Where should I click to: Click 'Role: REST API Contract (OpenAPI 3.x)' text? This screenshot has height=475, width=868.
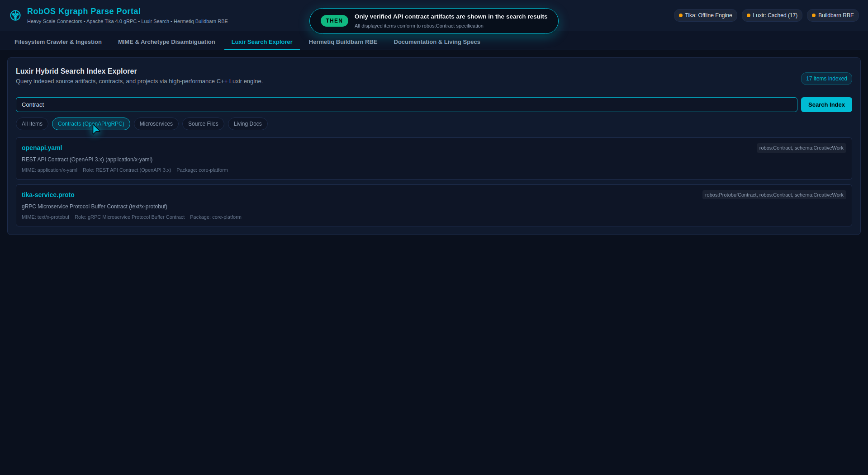pos(127,170)
